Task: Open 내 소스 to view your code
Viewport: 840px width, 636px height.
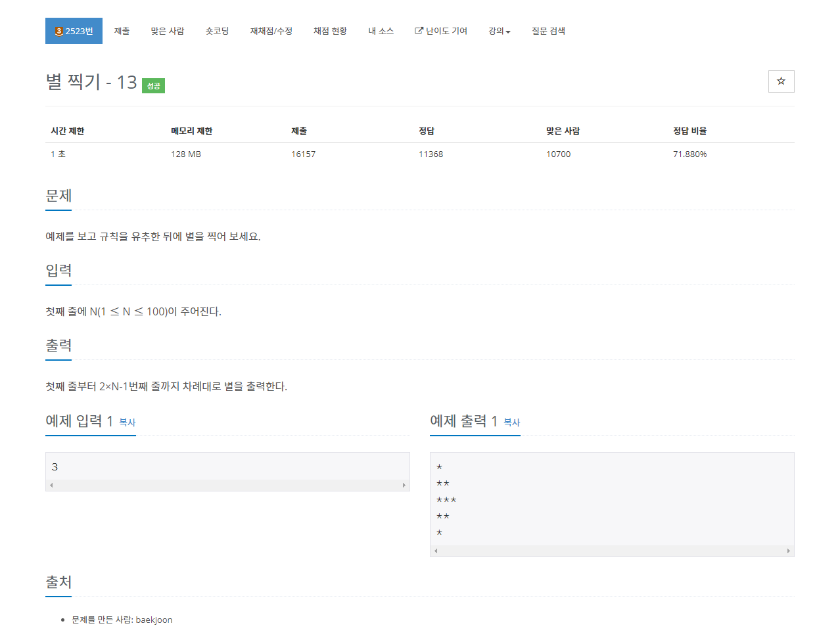Action: tap(381, 30)
